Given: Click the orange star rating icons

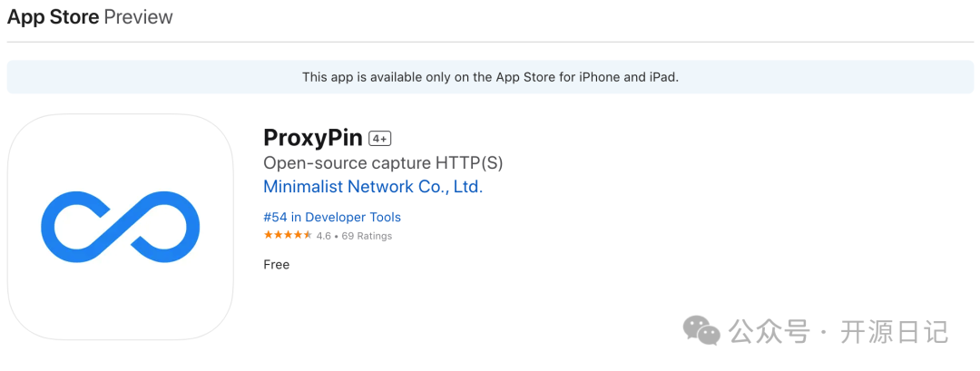Looking at the screenshot, I should coord(288,236).
